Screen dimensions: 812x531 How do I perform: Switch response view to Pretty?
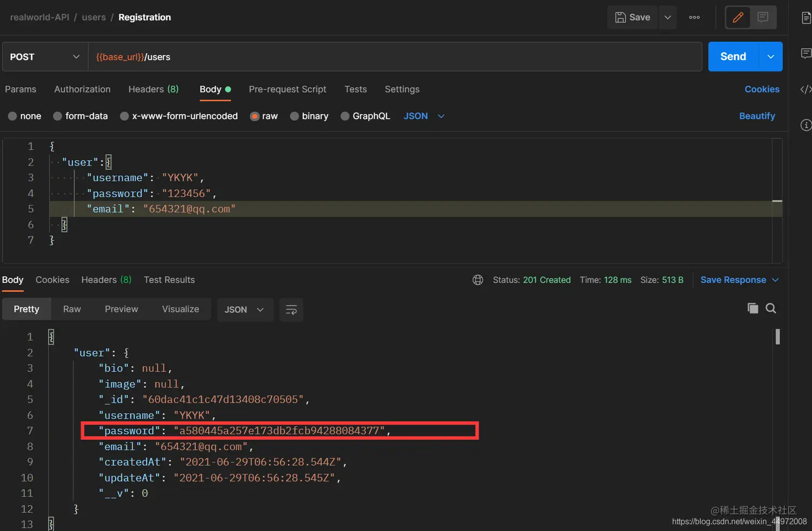click(x=26, y=309)
